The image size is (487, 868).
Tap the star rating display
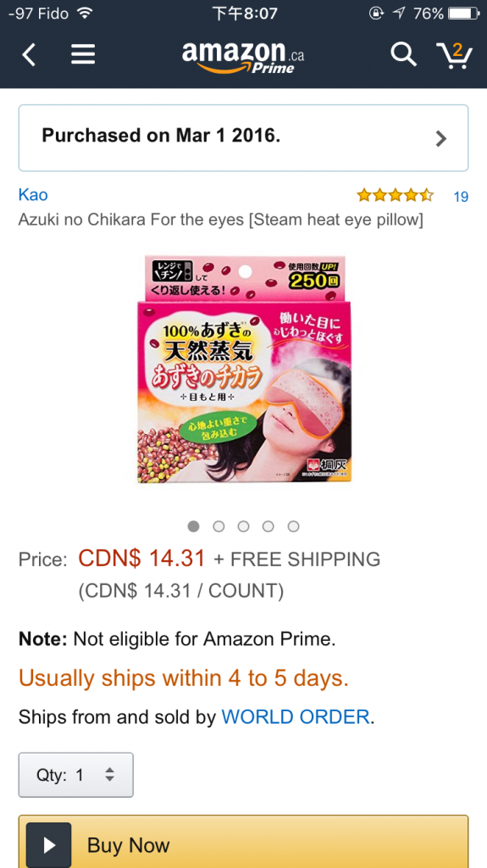(x=396, y=195)
